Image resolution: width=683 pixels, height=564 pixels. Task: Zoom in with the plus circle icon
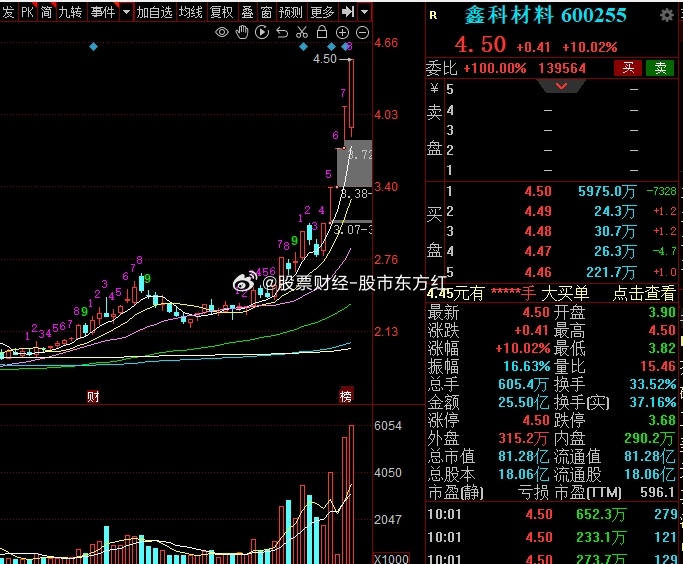[341, 32]
